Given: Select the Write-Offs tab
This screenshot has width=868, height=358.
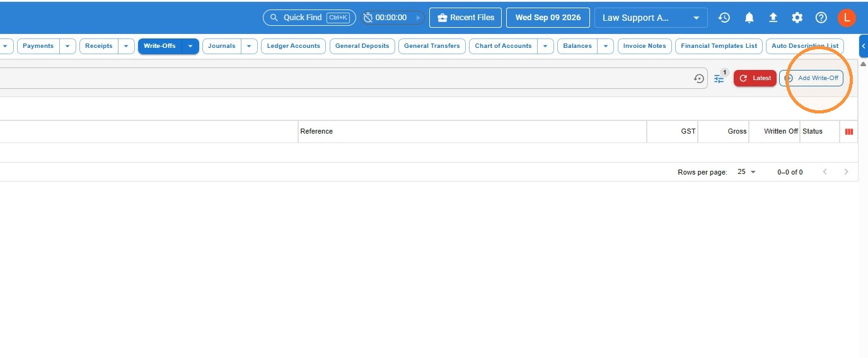Looking at the screenshot, I should pos(159,46).
